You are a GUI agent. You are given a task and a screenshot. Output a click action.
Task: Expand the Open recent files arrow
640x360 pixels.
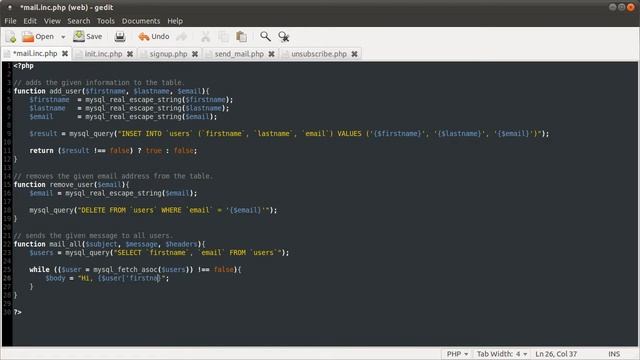(x=63, y=37)
